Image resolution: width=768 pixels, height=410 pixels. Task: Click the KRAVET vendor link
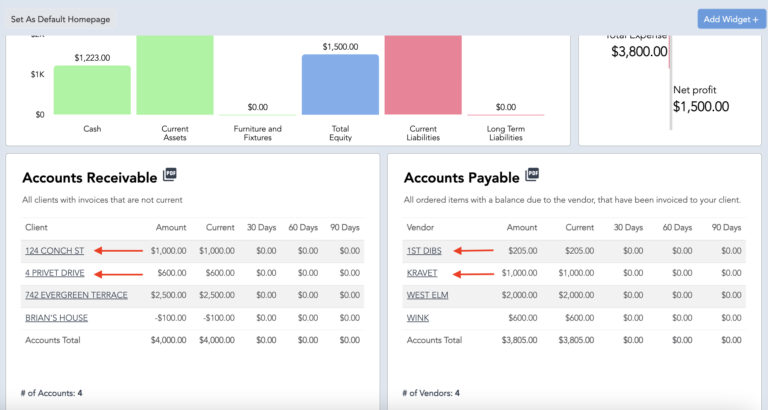(x=422, y=273)
